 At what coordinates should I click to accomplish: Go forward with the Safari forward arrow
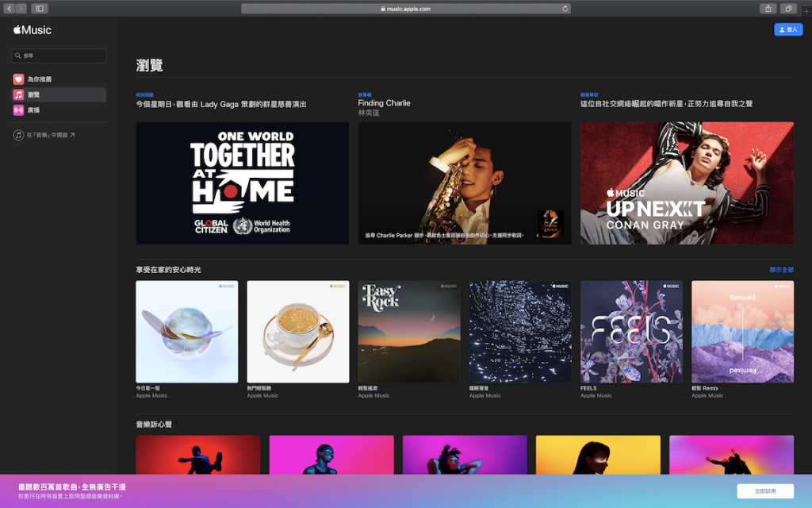[21, 8]
